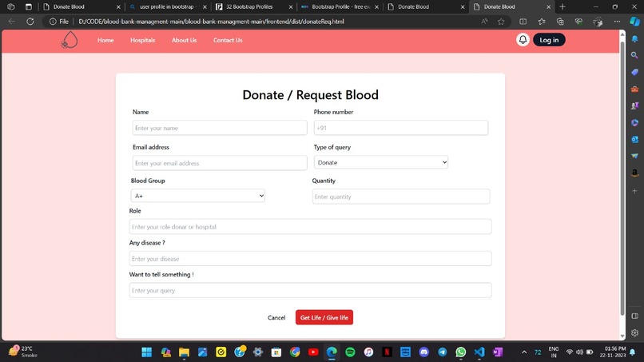Open ENG IN language indicator

554,352
